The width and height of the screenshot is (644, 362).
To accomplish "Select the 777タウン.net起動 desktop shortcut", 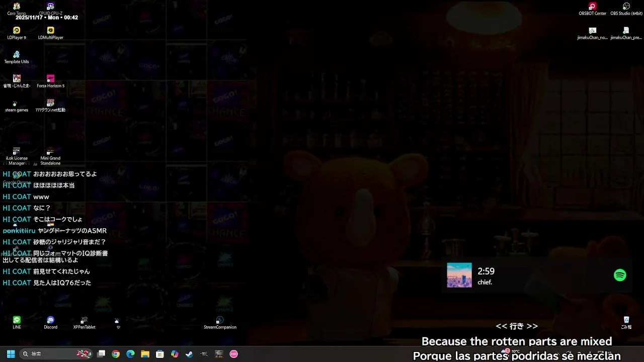I will [x=50, y=106].
